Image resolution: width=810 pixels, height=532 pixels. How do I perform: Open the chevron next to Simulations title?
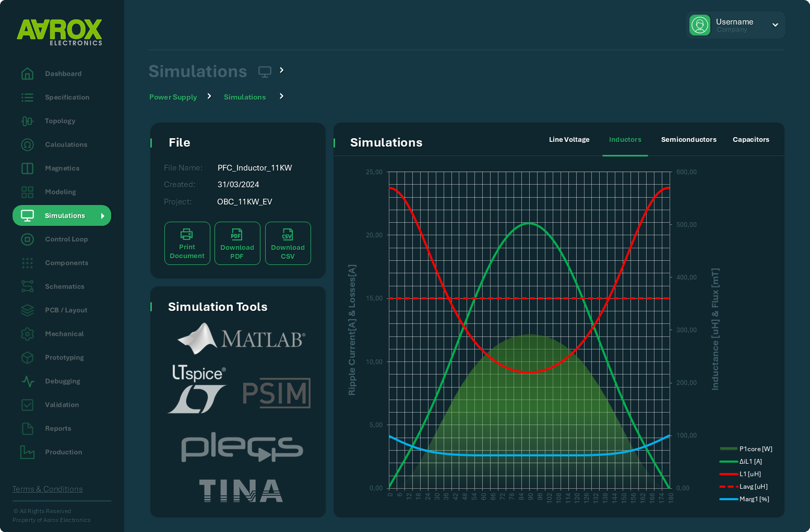pyautogui.click(x=281, y=70)
